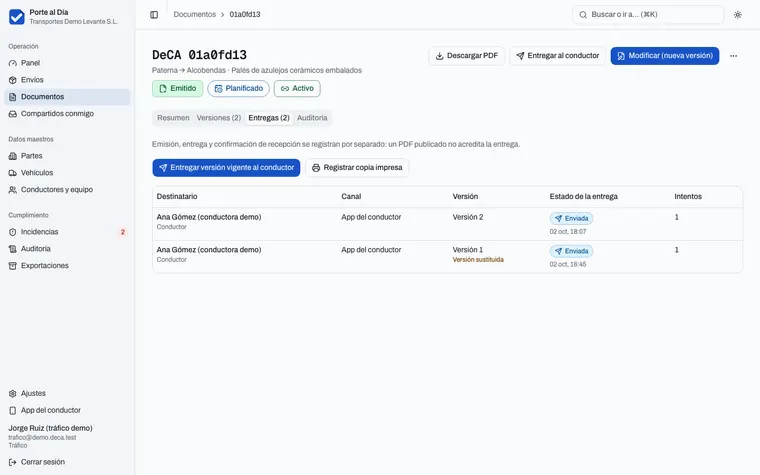This screenshot has height=475, width=760.
Task: Click Descargar PDF button label
Action: 472,56
